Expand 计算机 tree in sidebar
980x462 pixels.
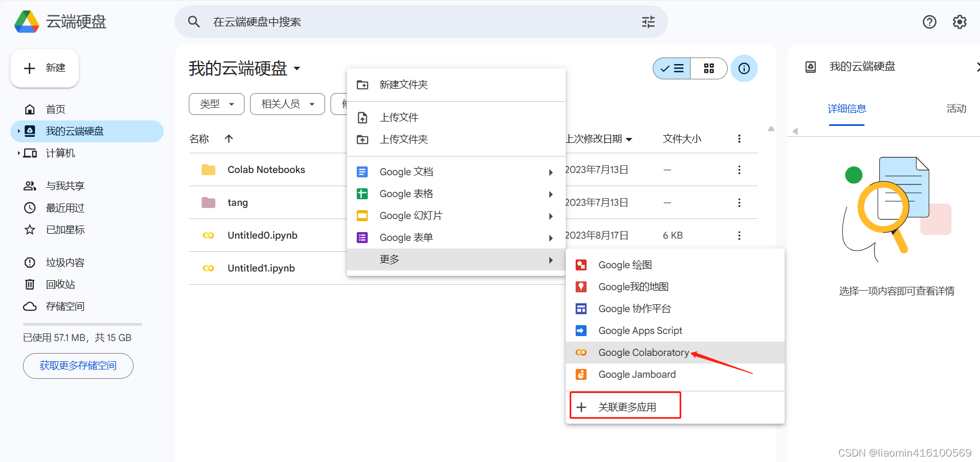[x=19, y=153]
